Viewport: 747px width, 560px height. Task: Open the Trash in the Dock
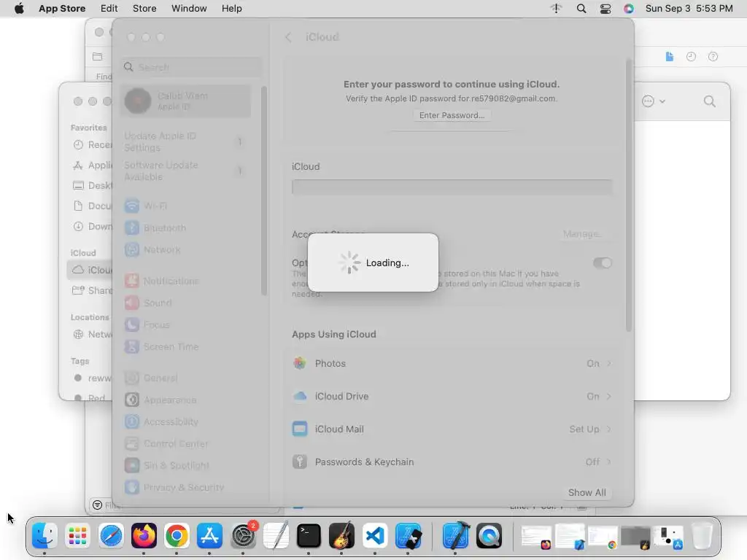pyautogui.click(x=702, y=536)
